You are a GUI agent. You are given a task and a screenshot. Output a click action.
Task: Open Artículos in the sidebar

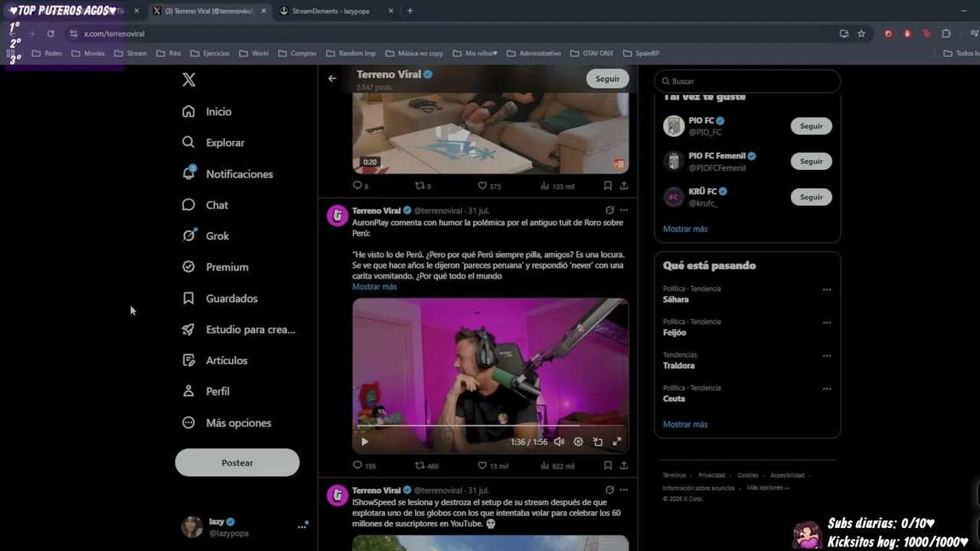click(x=214, y=360)
